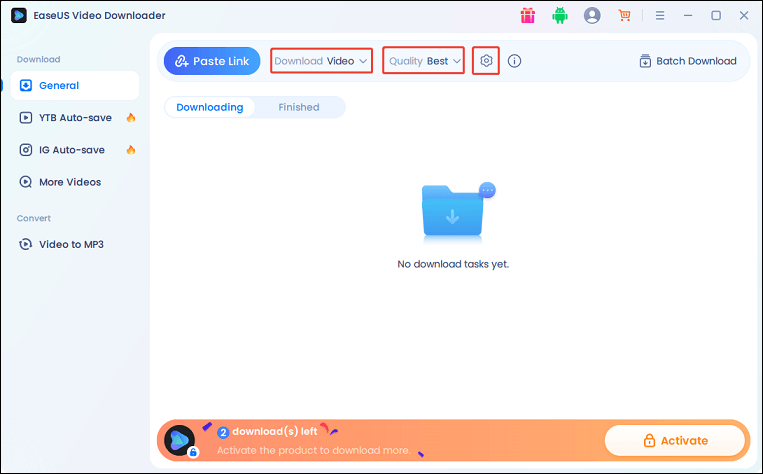The height and width of the screenshot is (474, 763).
Task: Open settings via the gear icon
Action: (486, 61)
